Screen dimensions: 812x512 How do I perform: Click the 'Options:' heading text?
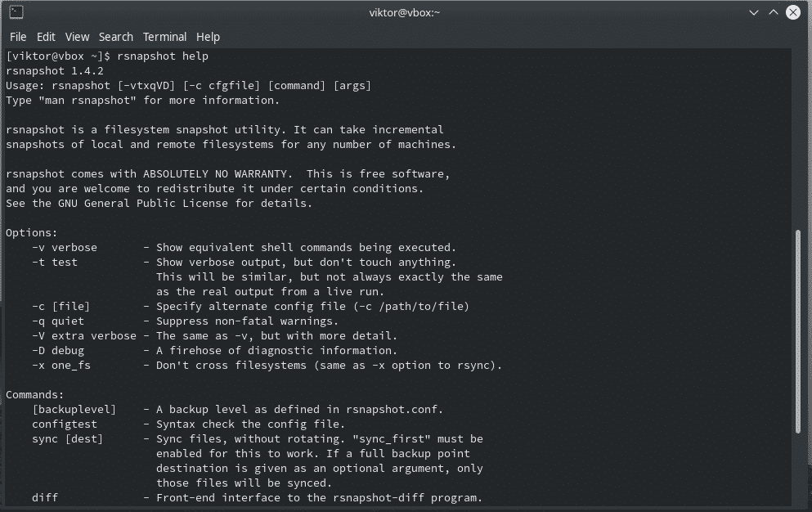[32, 232]
